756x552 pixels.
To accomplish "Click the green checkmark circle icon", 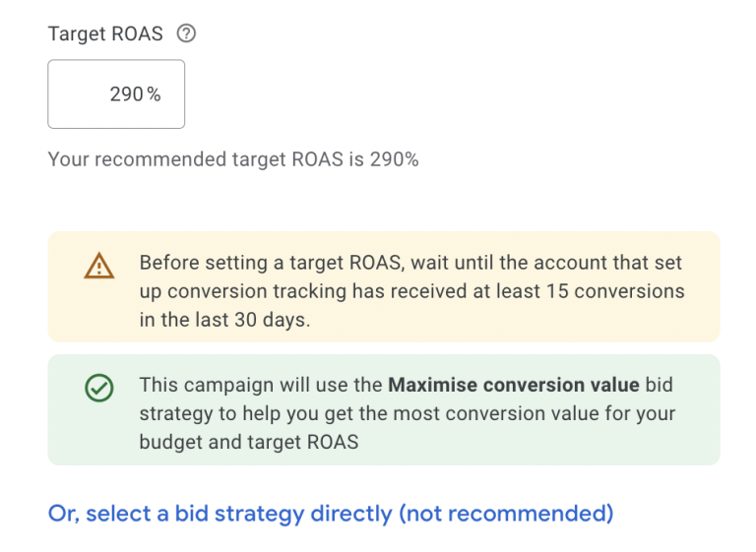I will (x=98, y=389).
